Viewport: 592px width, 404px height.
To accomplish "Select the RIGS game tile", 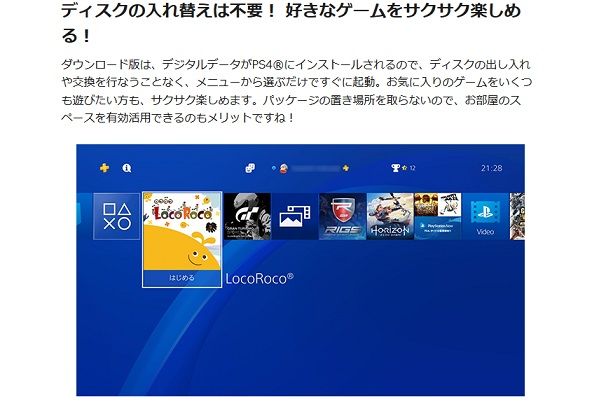I will (342, 216).
